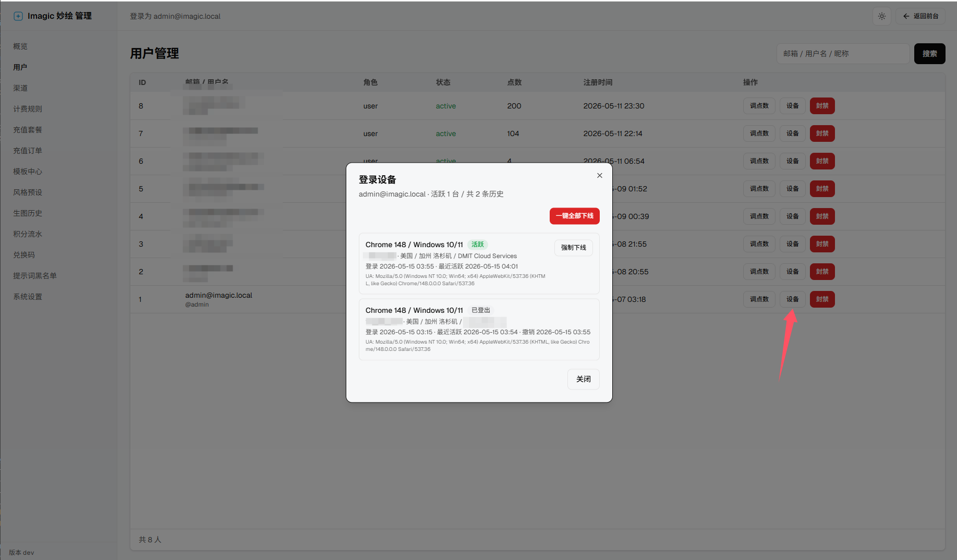The width and height of the screenshot is (957, 560).
Task: Click 调点数 for user ID 4
Action: coord(759,216)
